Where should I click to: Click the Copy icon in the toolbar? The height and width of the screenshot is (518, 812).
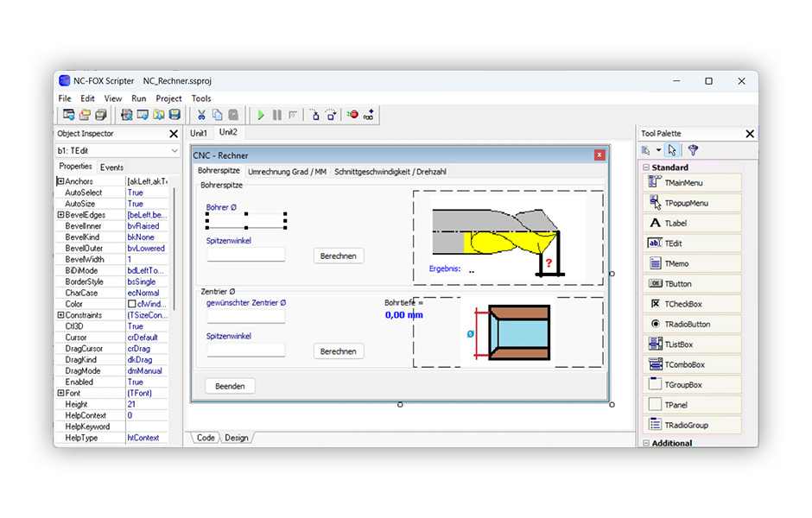pyautogui.click(x=218, y=115)
